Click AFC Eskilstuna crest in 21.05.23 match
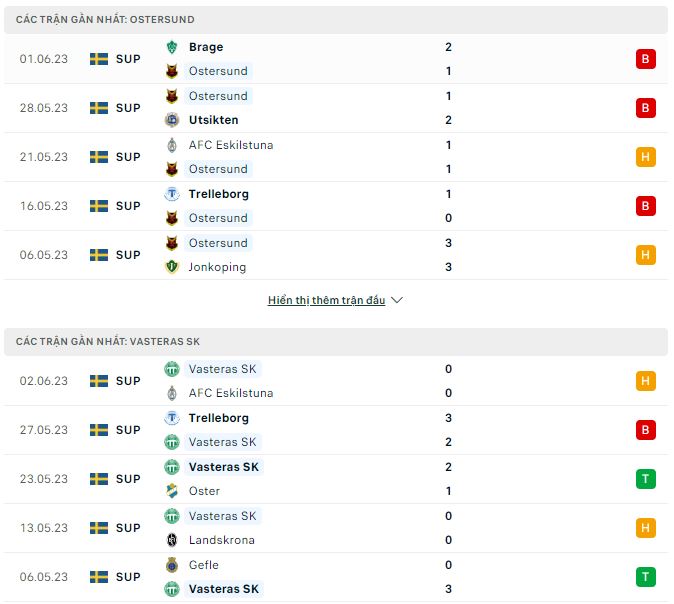 [172, 145]
